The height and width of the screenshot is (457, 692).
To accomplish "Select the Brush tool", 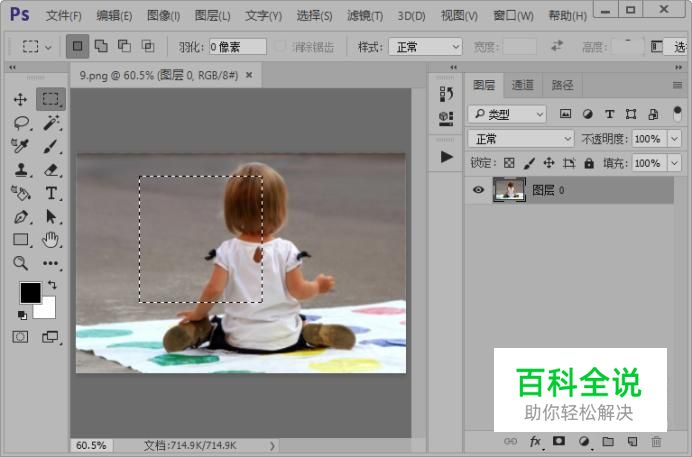I will coord(50,146).
